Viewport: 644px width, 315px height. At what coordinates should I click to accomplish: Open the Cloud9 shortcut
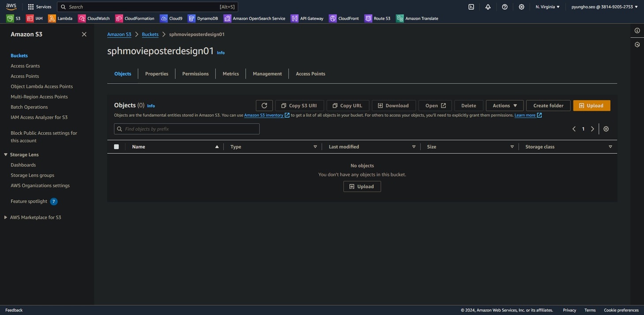(171, 19)
